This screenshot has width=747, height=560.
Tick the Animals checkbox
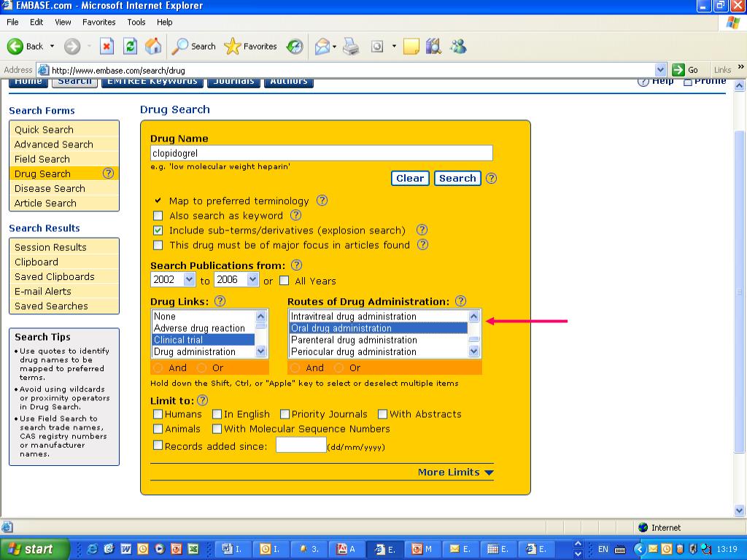point(158,429)
